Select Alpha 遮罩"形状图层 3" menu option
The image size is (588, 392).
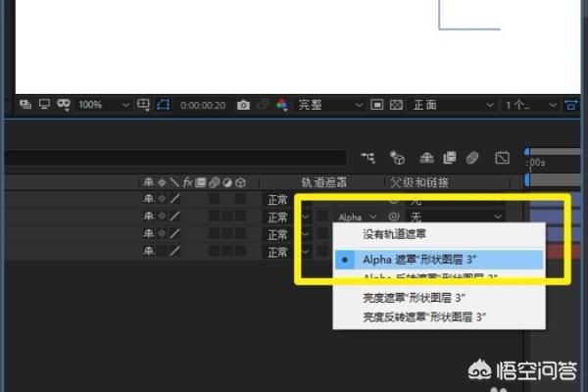(x=439, y=259)
